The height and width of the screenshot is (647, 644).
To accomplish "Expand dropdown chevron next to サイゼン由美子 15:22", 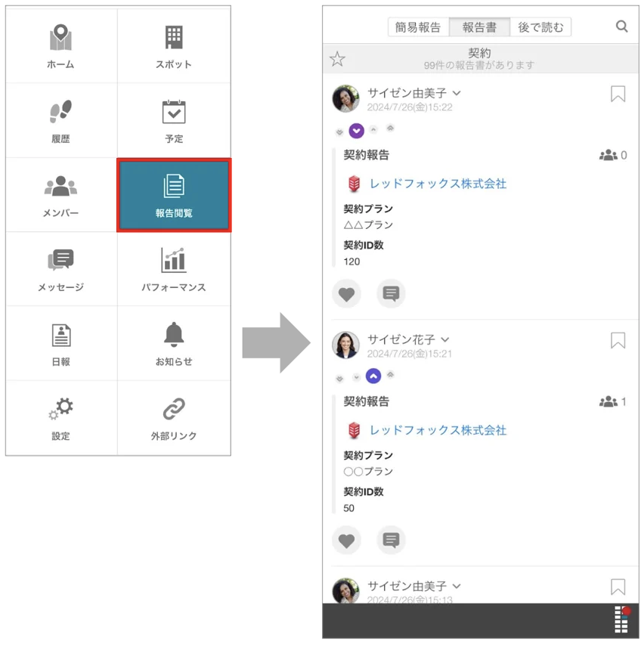I will (457, 93).
